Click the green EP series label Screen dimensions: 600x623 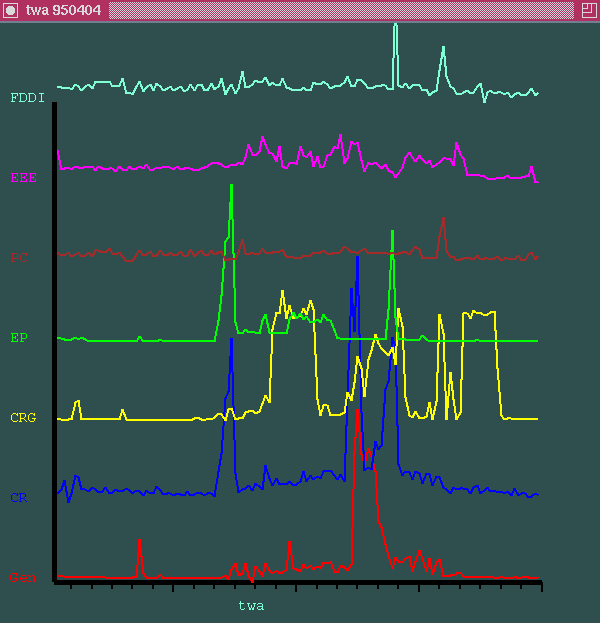pyautogui.click(x=19, y=338)
